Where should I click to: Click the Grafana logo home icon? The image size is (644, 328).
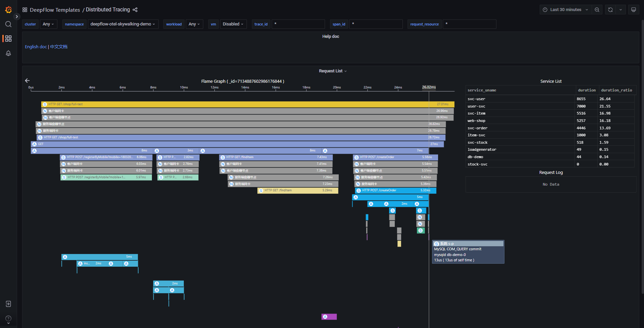(x=8, y=10)
